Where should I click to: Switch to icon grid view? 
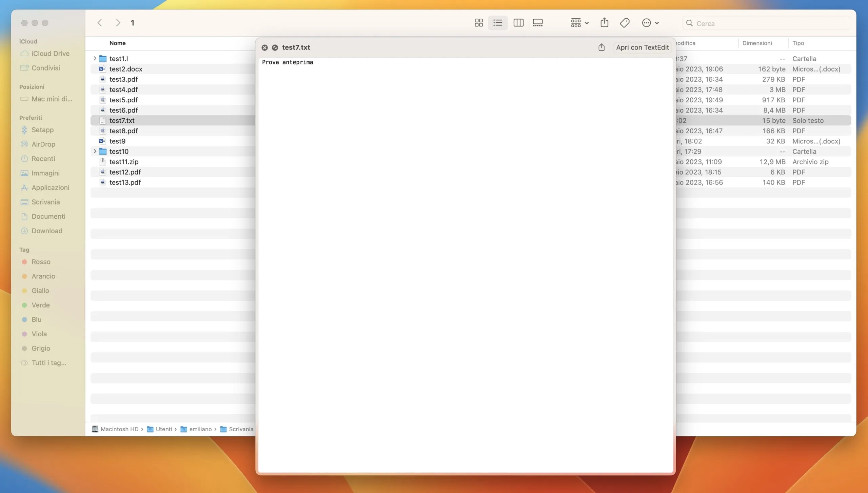[478, 23]
